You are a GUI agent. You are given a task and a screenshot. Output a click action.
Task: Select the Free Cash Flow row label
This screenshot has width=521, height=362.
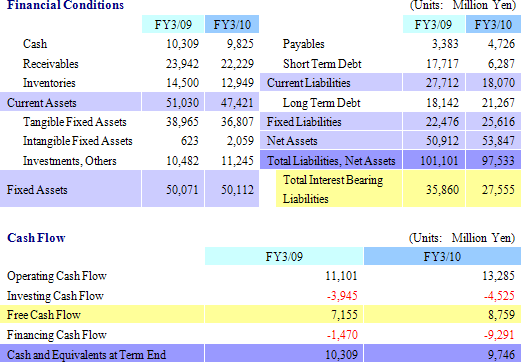click(44, 314)
